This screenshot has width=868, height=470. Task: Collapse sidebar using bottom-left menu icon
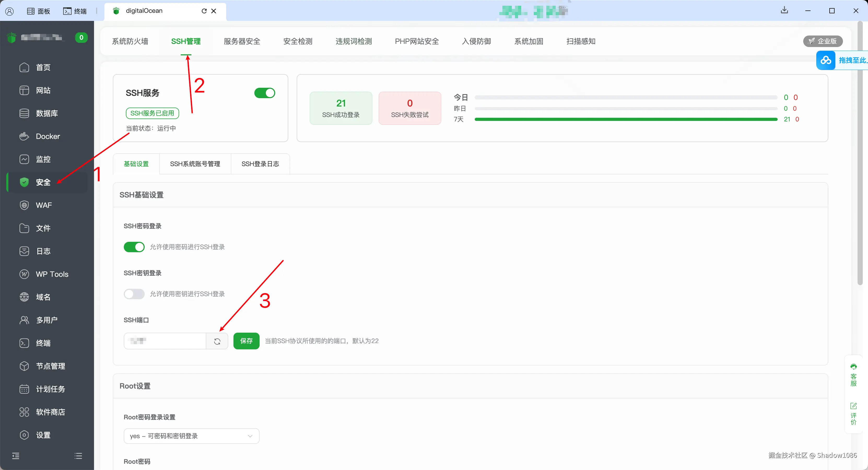(16, 456)
